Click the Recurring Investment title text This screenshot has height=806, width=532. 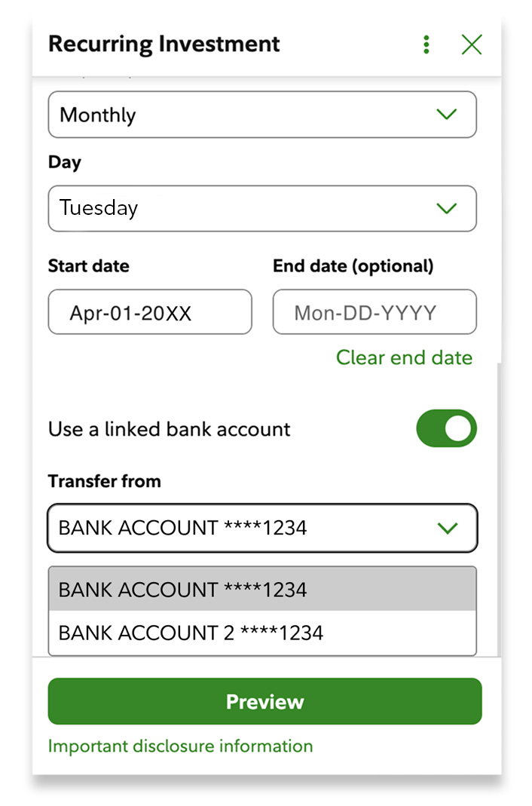click(164, 44)
